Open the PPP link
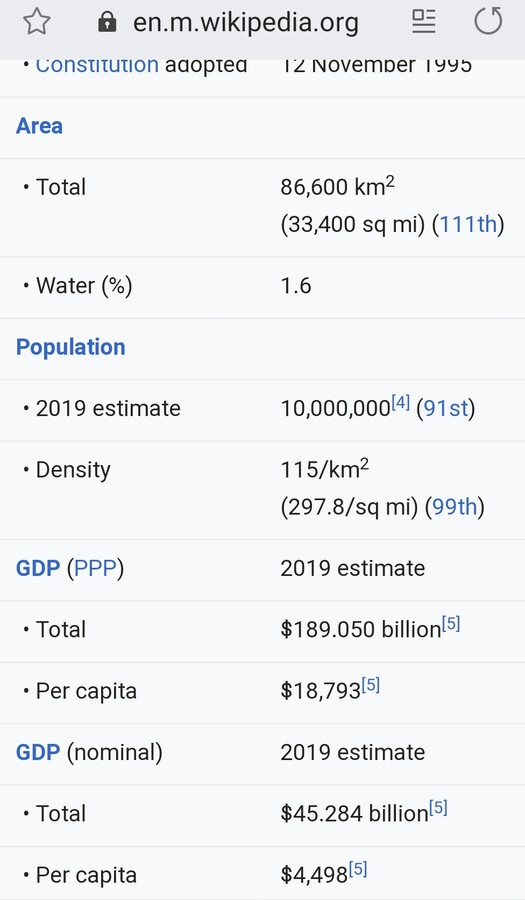This screenshot has height=900, width=525. coord(95,568)
